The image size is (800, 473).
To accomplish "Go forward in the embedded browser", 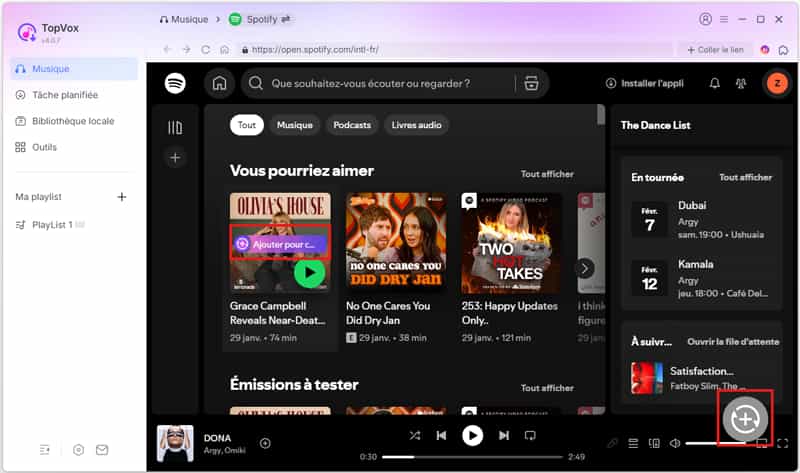I will [186, 49].
